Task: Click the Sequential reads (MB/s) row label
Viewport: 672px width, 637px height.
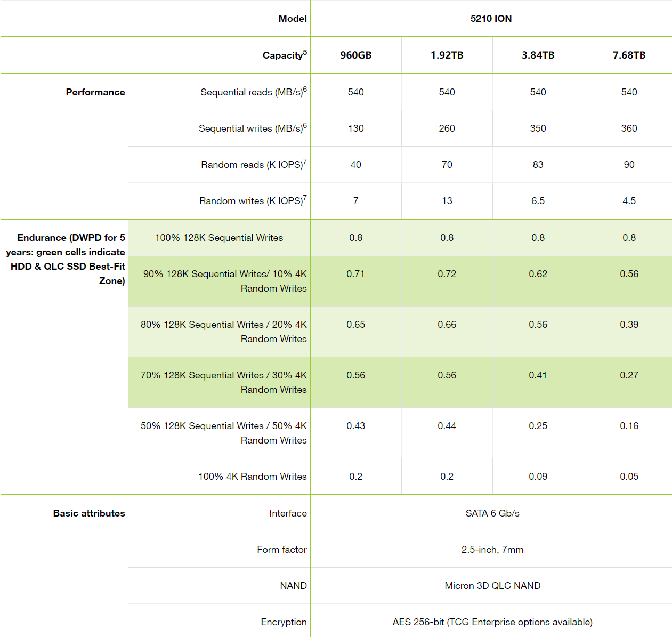Action: click(x=250, y=92)
